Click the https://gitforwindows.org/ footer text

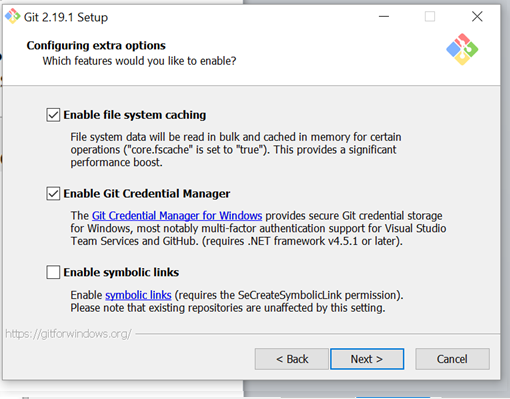click(x=68, y=334)
